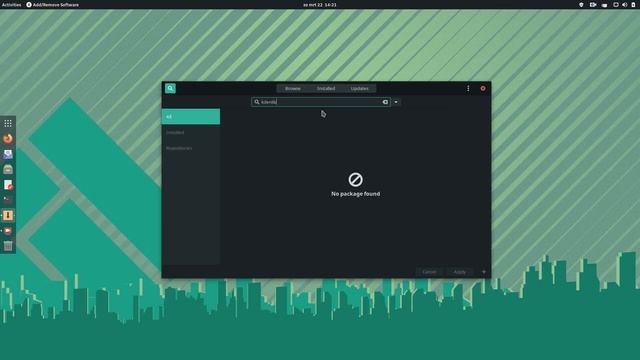Open the volume indicator in top bar
This screenshot has width=640, height=360.
[624, 5]
